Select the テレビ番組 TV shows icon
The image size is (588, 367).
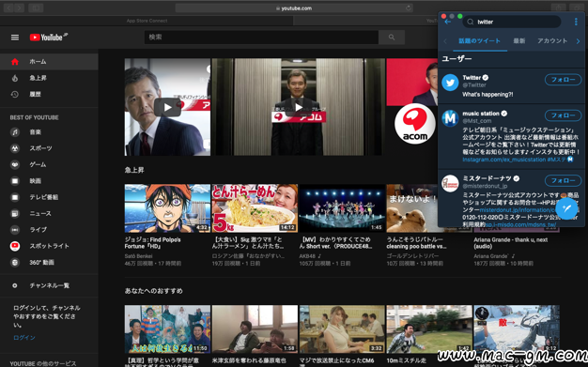(x=15, y=197)
